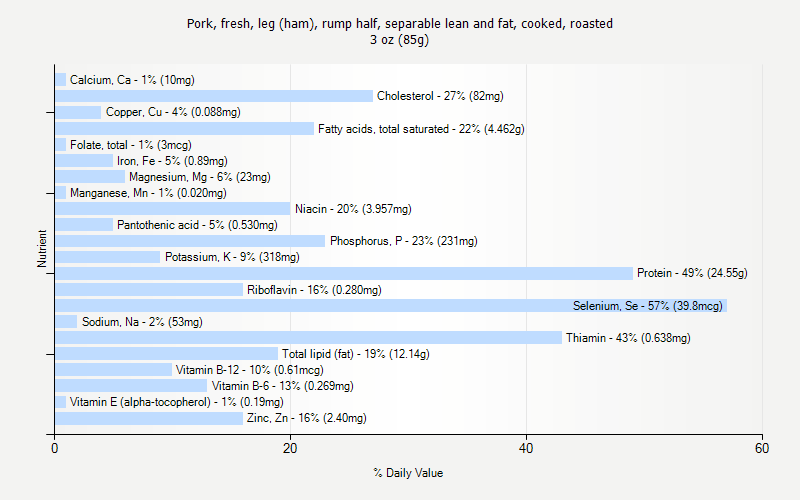This screenshot has width=800, height=500.
Task: Select the Vitamin B-12 bar
Action: [x=113, y=370]
